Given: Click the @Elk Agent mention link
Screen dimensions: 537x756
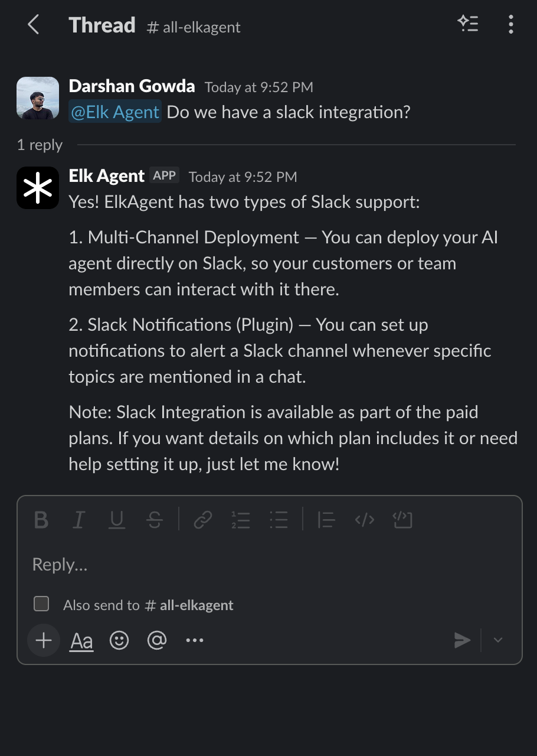Looking at the screenshot, I should [115, 112].
